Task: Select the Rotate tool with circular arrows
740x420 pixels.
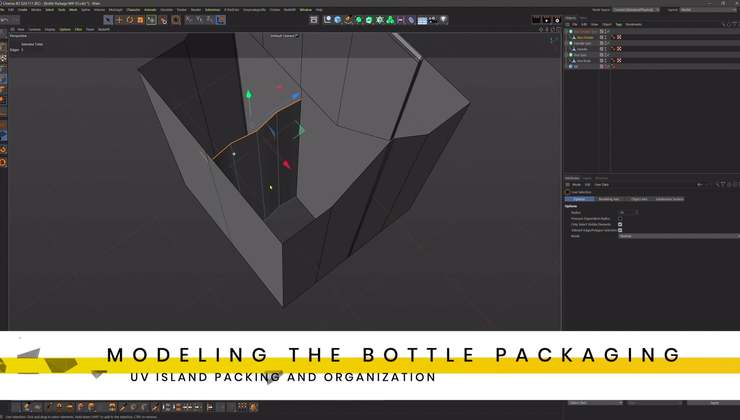Action: (130, 20)
